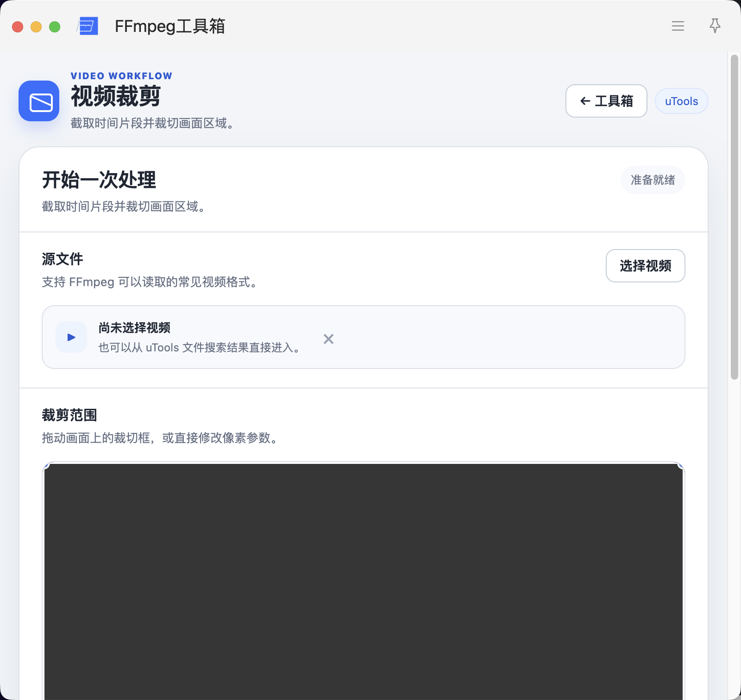741x700 pixels.
Task: Open the hamburger menu in title bar
Action: [678, 26]
